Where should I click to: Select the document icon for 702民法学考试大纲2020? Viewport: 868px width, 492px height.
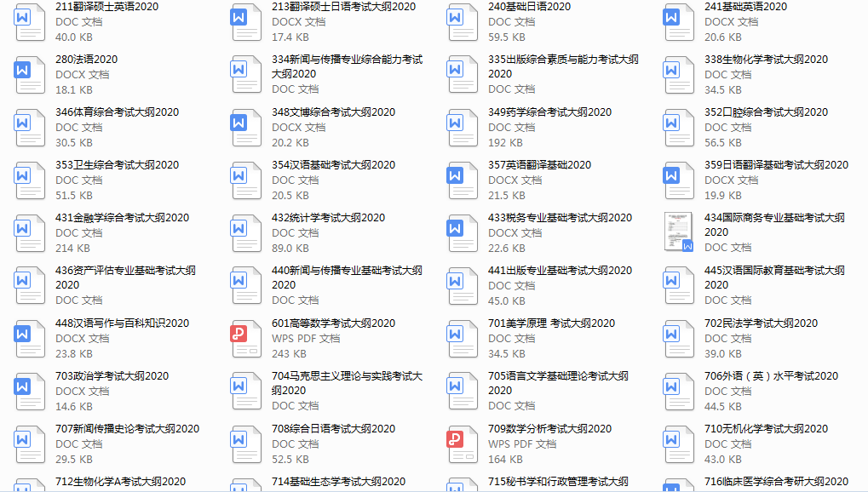(x=678, y=338)
